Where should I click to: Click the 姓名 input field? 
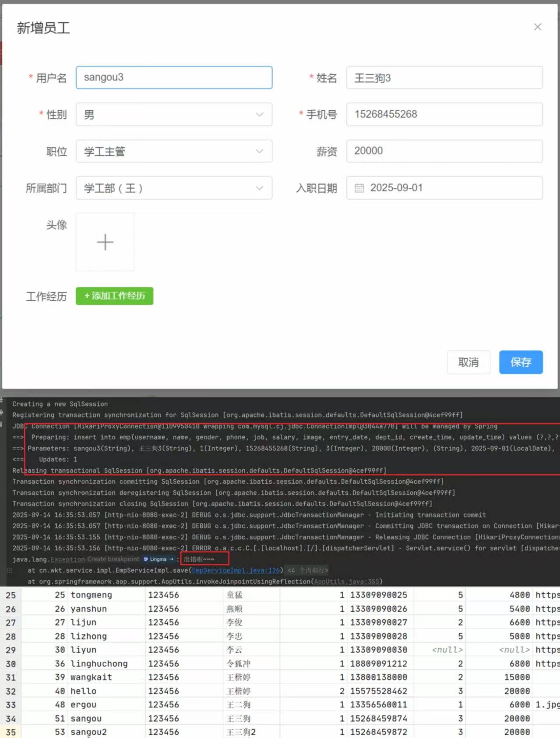pos(444,78)
